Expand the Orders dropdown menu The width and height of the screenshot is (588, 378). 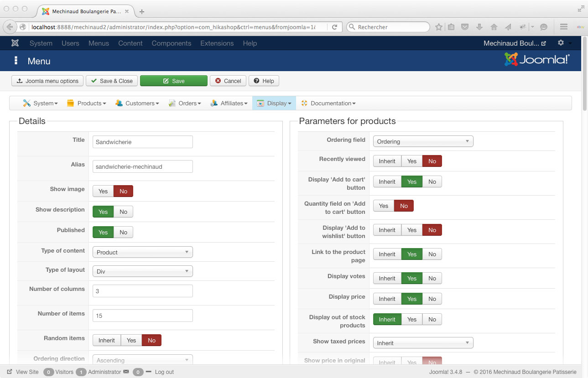pos(184,103)
